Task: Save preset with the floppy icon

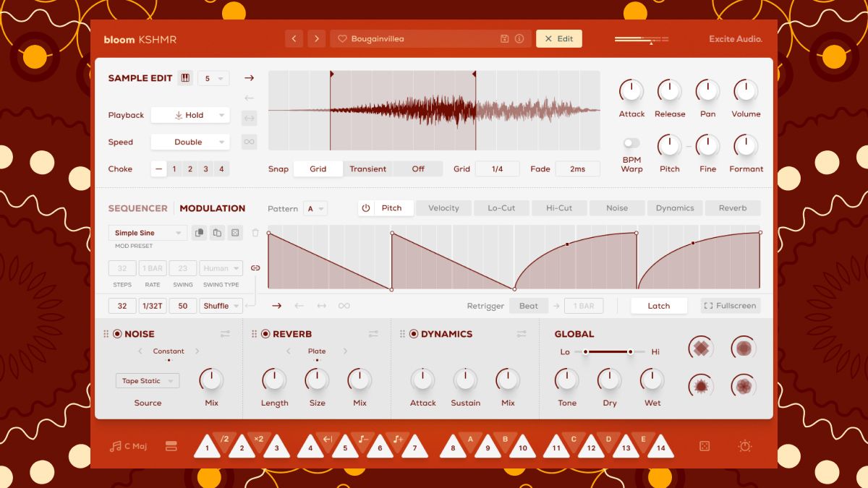Action: pyautogui.click(x=505, y=39)
